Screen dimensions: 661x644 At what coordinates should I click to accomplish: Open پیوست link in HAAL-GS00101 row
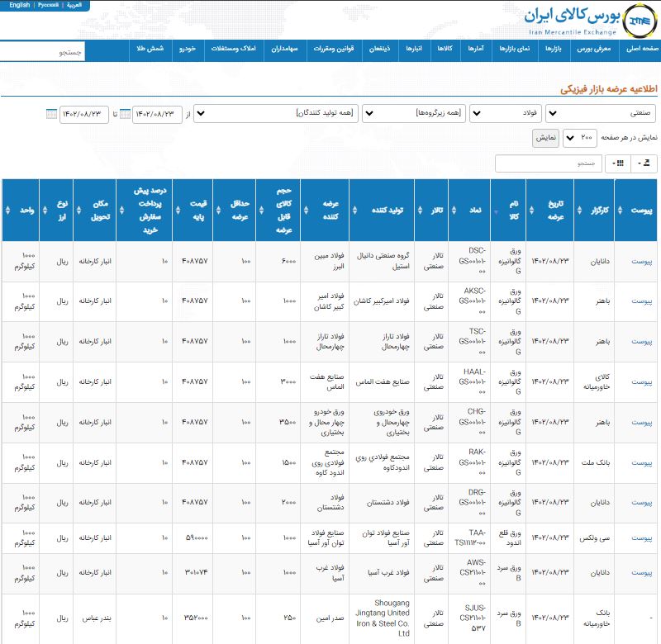[642, 382]
